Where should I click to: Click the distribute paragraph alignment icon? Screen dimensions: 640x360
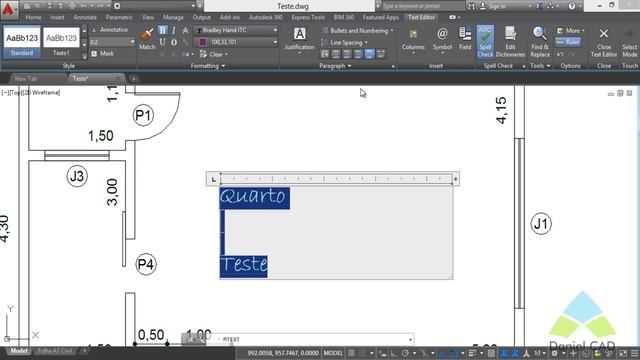[380, 54]
